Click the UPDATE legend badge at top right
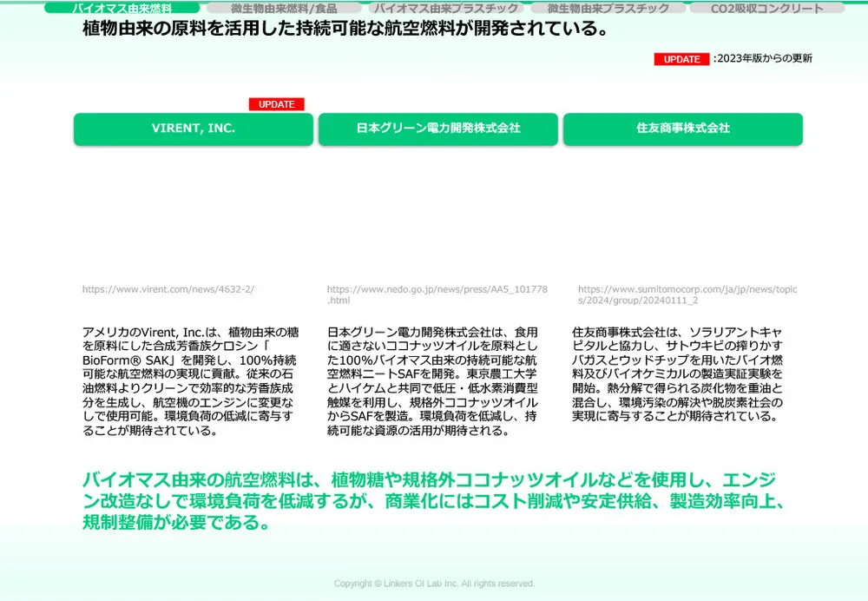The image size is (868, 601). (681, 59)
